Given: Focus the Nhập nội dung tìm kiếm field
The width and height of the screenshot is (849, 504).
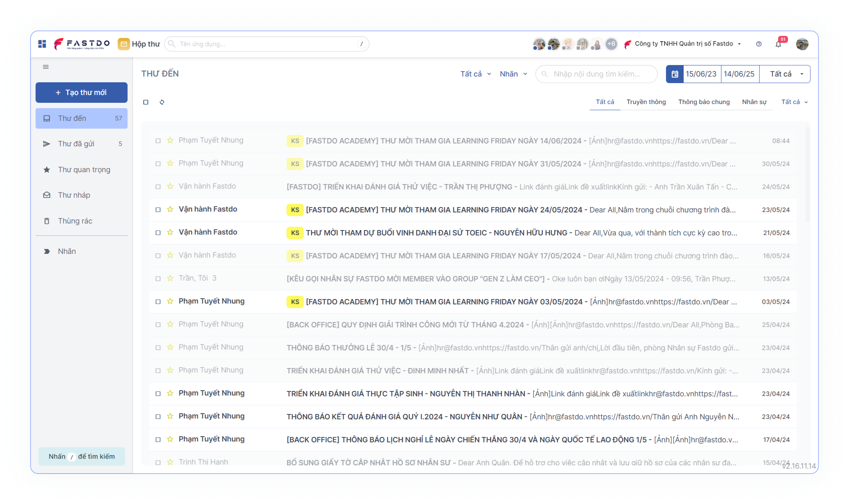Looking at the screenshot, I should click(x=596, y=74).
